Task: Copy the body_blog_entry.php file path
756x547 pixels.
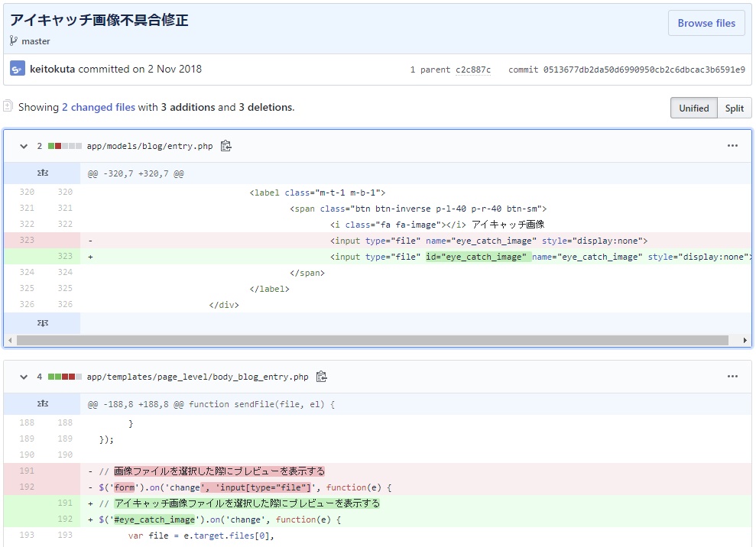Action: pos(322,377)
